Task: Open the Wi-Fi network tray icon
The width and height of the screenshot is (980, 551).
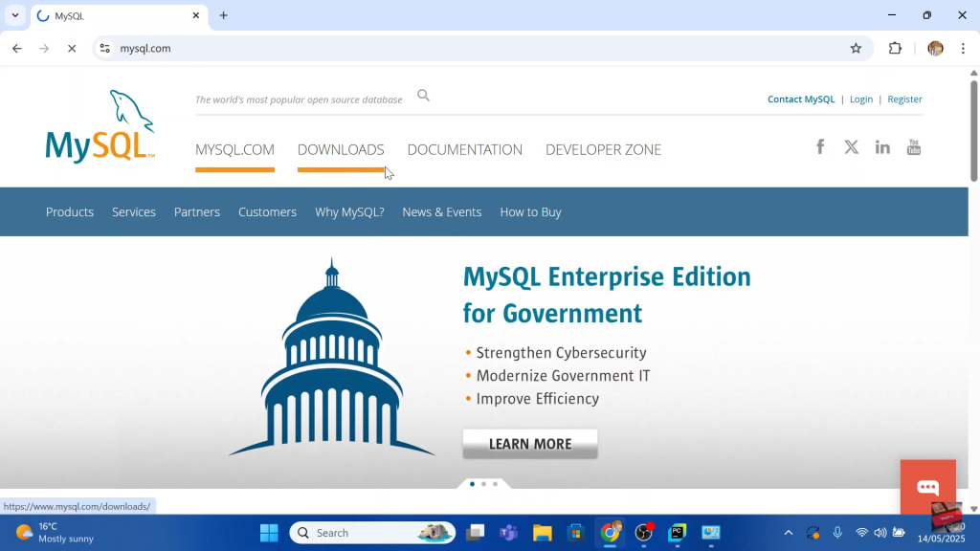Action: pos(862,533)
